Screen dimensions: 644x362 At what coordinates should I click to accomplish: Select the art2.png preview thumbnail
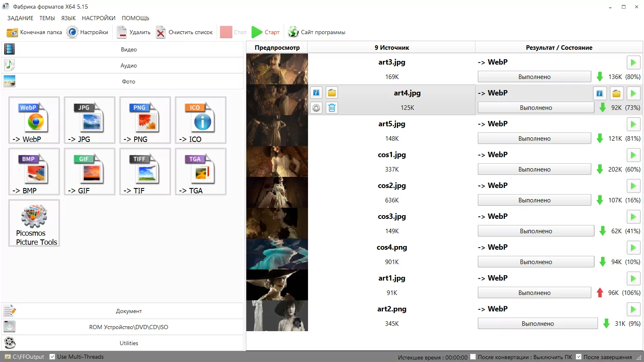coord(277,316)
